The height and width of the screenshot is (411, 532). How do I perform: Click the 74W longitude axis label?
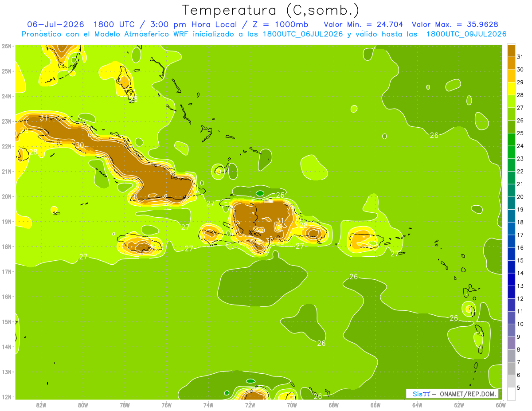pos(208,405)
